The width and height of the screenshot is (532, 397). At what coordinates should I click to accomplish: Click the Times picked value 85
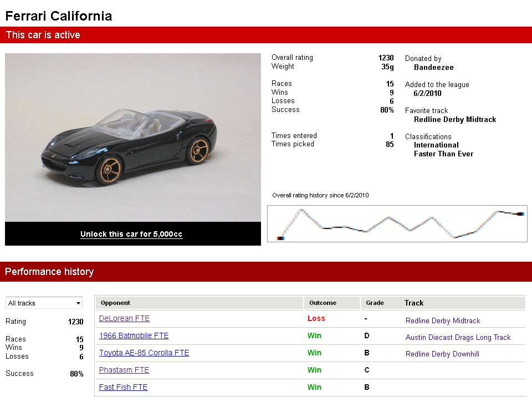(x=390, y=144)
